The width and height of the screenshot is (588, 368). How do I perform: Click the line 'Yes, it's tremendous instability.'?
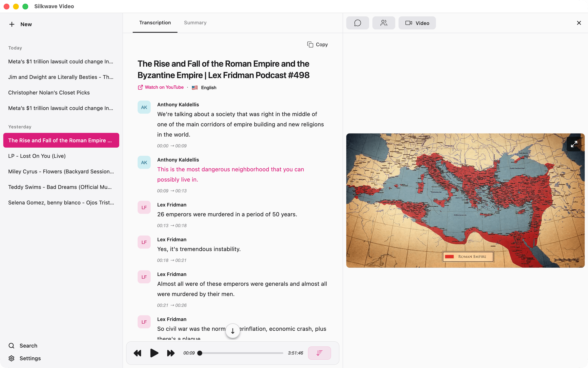pos(199,249)
